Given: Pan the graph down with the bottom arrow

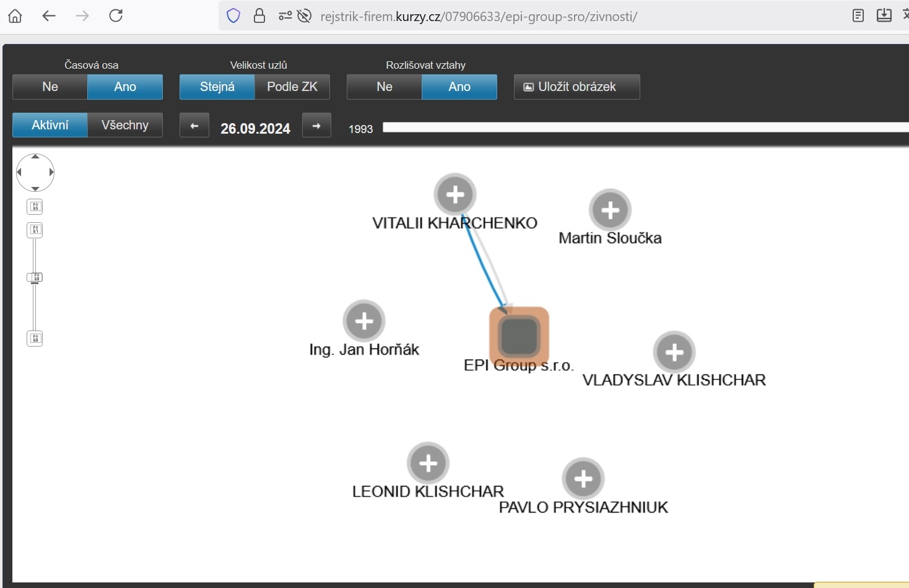Looking at the screenshot, I should tap(35, 188).
